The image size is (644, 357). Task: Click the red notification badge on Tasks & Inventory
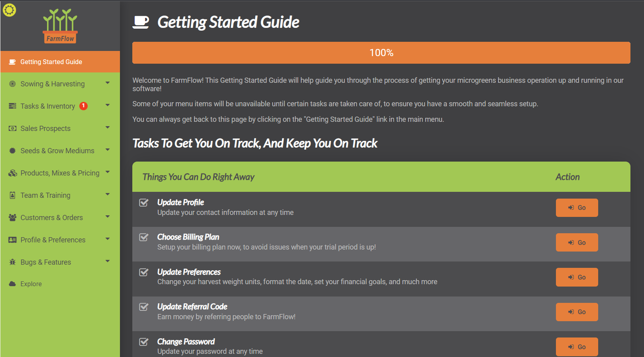83,106
